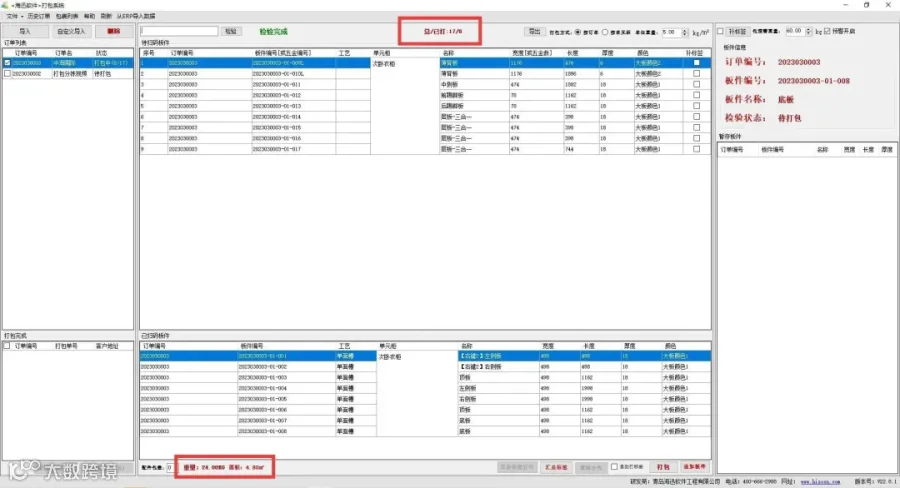
Task: Click the stepper arrows of the 60.00 field
Action: (809, 31)
